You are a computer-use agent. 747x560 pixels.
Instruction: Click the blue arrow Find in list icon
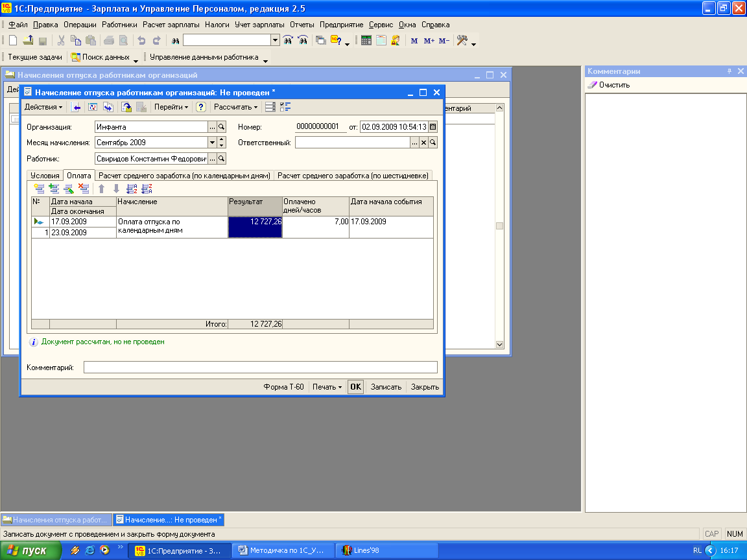[75, 107]
